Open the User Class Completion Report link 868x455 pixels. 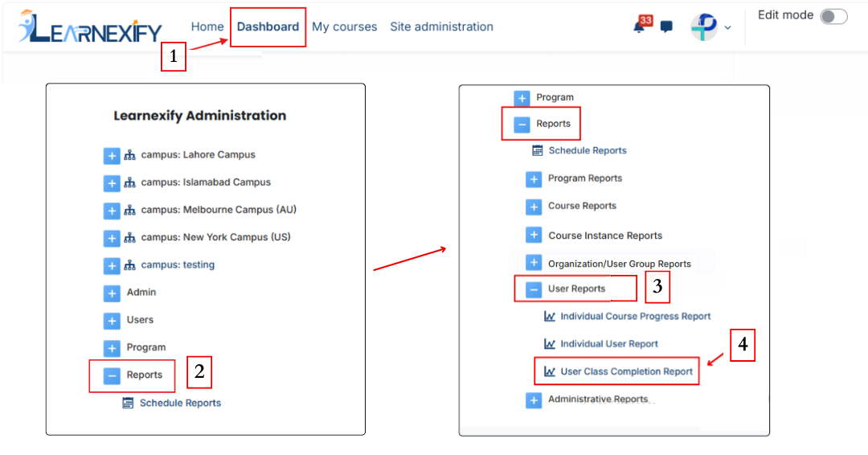627,371
